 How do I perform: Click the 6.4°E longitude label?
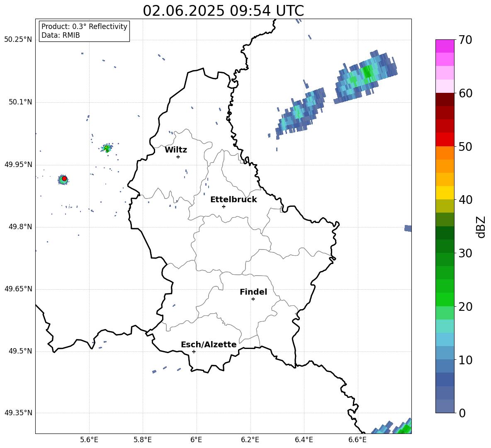click(304, 440)
